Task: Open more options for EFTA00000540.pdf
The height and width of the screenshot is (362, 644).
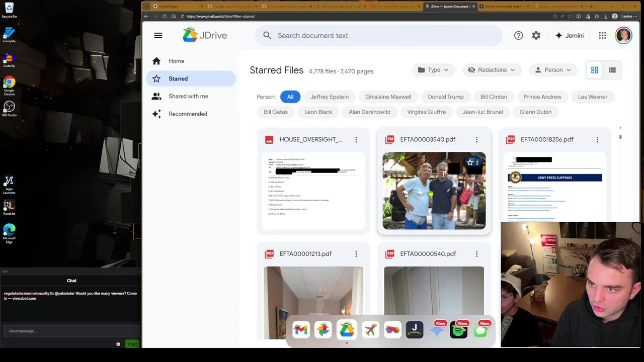Action: tap(476, 254)
